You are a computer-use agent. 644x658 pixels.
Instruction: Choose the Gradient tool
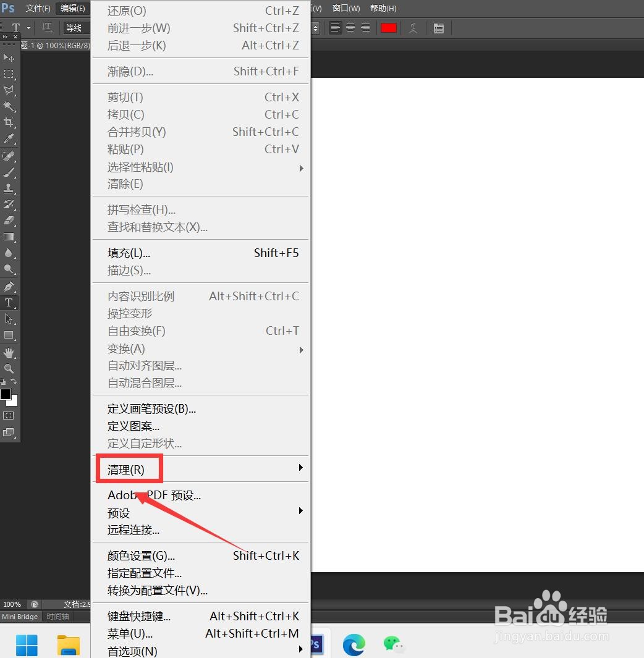coord(9,237)
